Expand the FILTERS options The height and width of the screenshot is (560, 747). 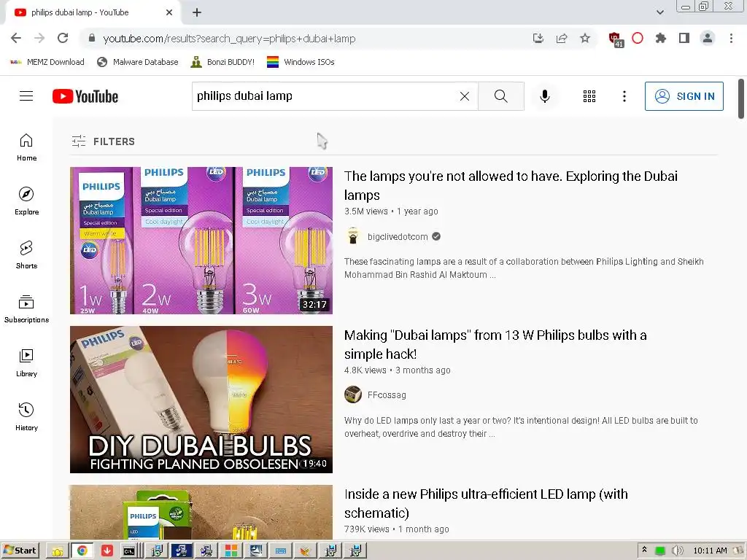click(x=104, y=141)
